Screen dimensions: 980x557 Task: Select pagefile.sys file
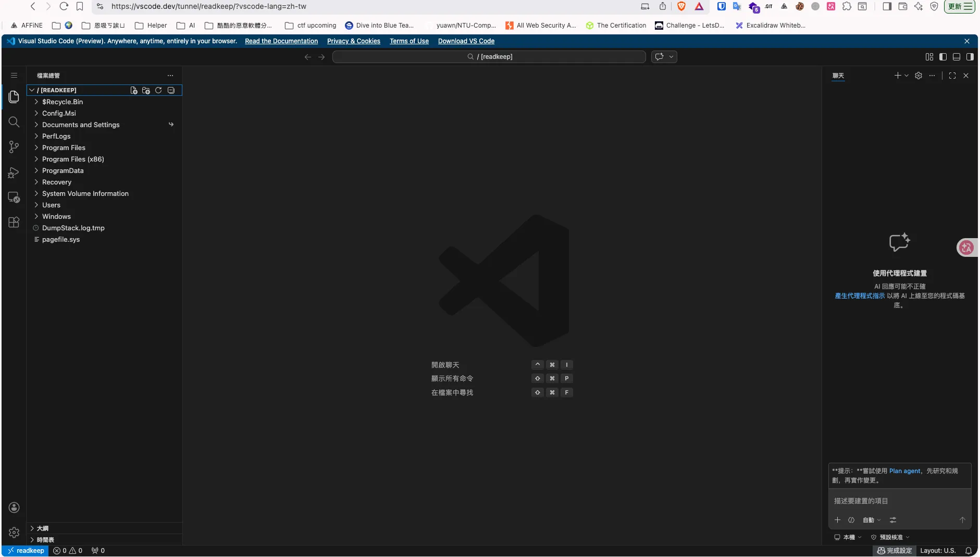pos(104,240)
